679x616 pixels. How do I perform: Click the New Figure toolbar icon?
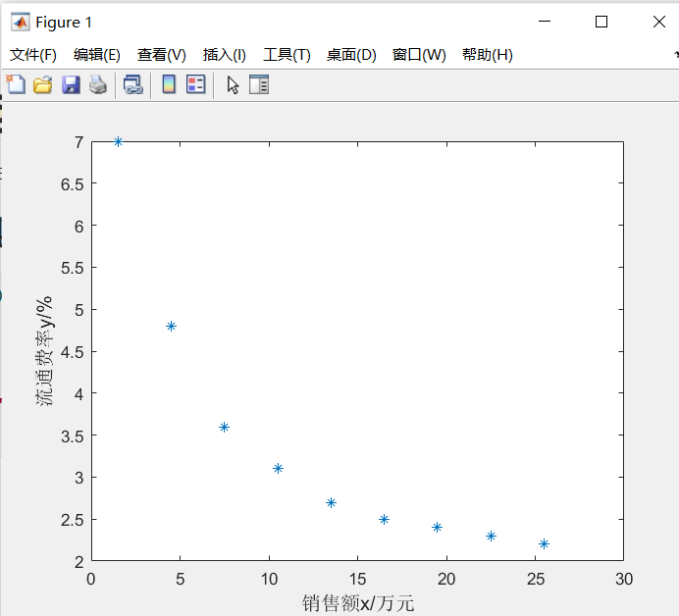[x=16, y=85]
